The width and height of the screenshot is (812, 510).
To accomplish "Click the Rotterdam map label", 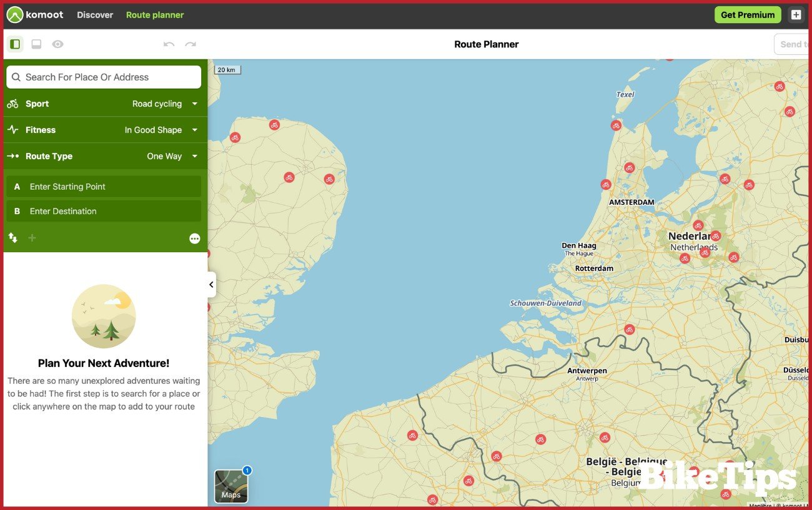I will [x=594, y=268].
